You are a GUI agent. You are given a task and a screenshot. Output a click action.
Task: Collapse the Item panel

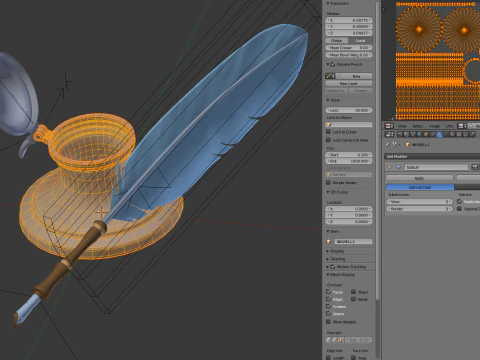[x=328, y=231]
